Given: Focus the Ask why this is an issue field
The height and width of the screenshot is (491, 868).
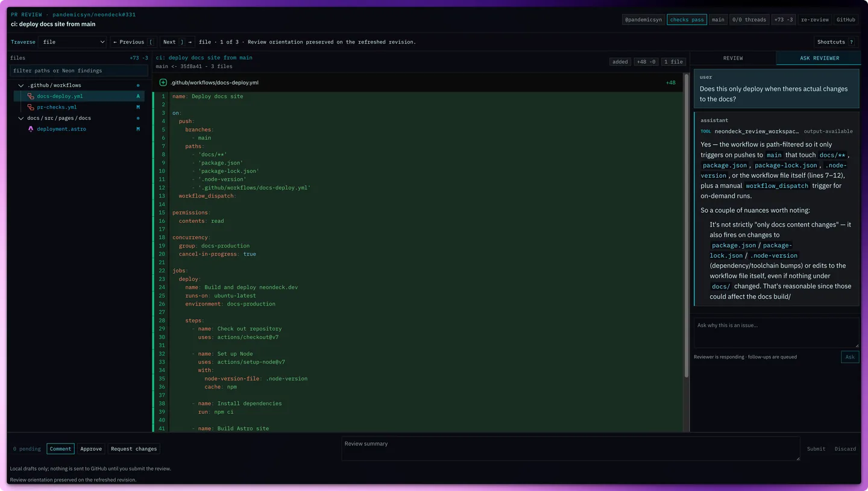Looking at the screenshot, I should point(776,333).
